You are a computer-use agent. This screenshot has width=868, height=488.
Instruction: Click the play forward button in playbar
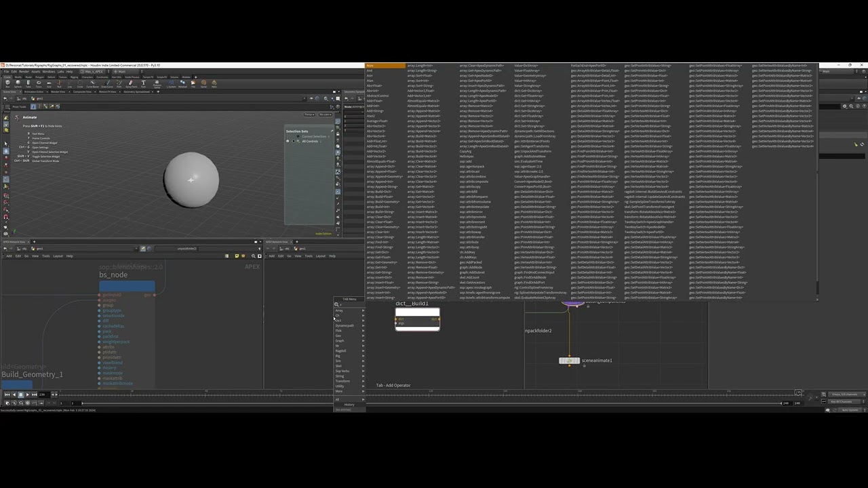(27, 394)
